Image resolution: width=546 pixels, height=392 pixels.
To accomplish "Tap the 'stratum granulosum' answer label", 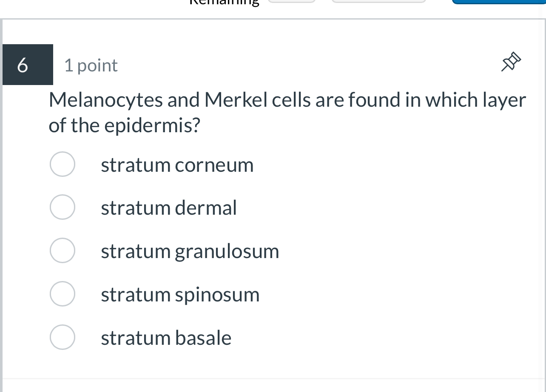I will point(190,251).
